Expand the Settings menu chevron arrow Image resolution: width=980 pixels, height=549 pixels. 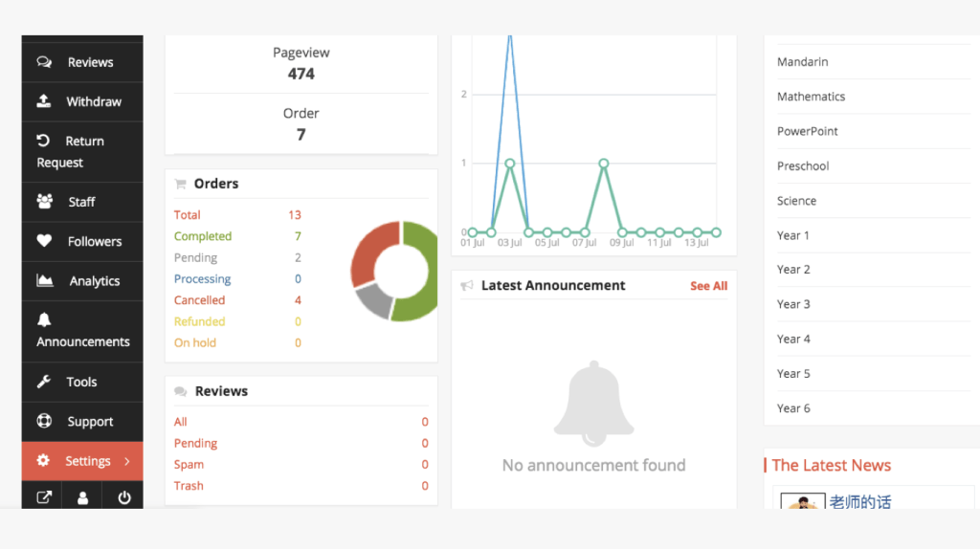[x=127, y=461]
